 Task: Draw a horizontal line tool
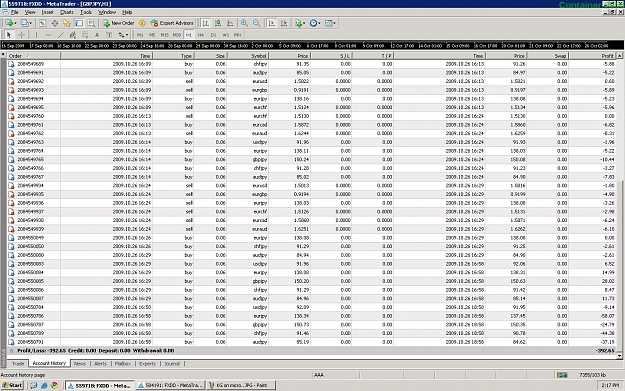pos(48,35)
